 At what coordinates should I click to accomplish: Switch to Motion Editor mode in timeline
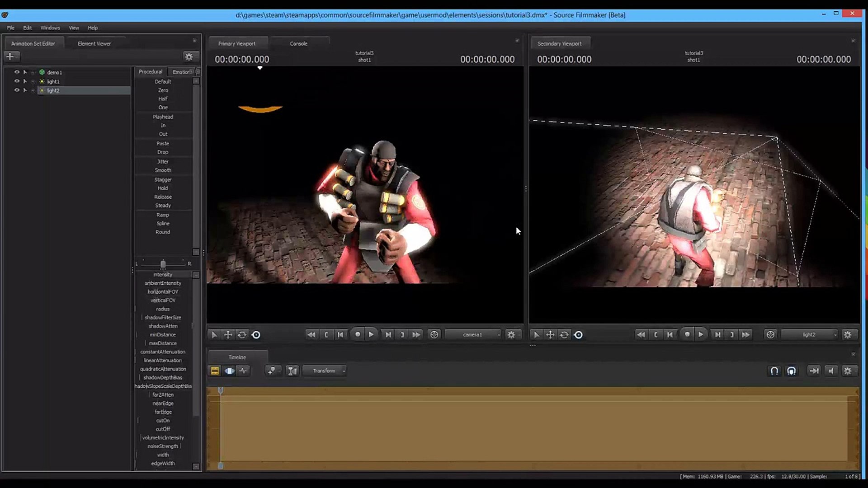[229, 371]
